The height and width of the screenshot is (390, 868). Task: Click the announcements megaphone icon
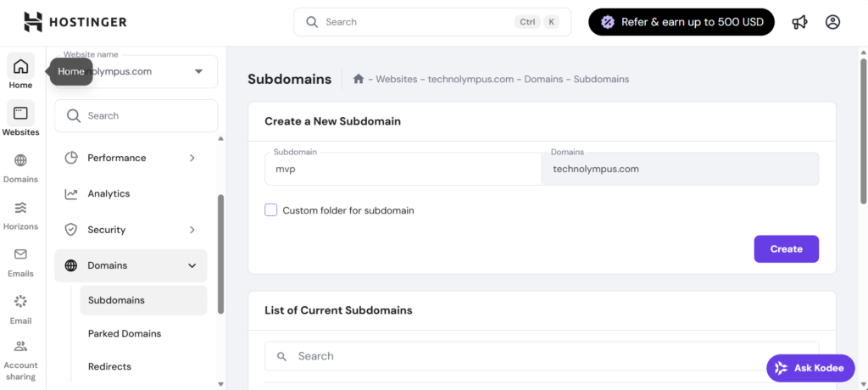click(799, 22)
